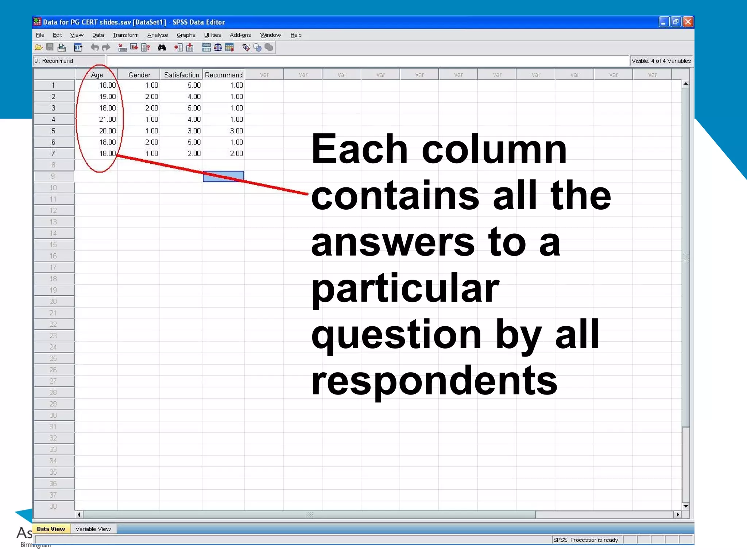The width and height of the screenshot is (747, 560).
Task: Select the Data View tab
Action: click(x=51, y=529)
